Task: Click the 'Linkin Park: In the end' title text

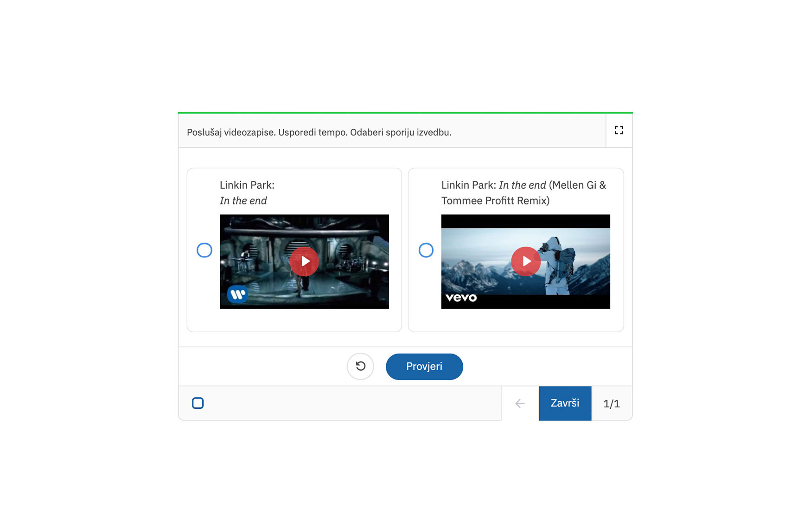Action: [x=247, y=193]
